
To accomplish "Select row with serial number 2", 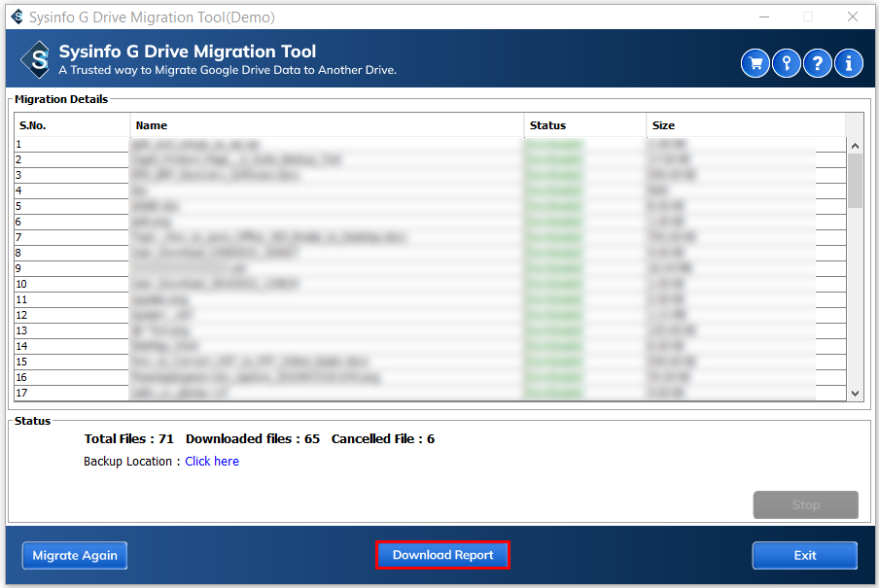I will tap(430, 159).
